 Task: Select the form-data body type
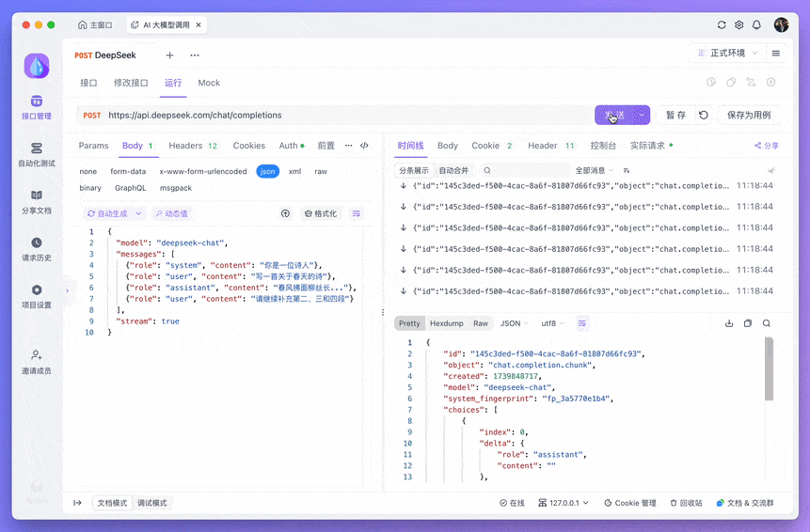(128, 171)
